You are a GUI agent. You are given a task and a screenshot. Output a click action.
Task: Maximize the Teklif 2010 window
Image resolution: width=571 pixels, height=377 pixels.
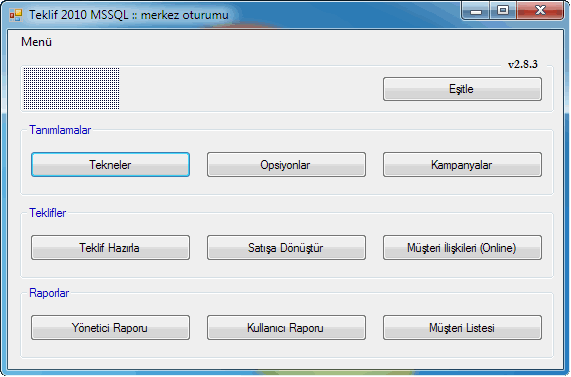[503, 11]
